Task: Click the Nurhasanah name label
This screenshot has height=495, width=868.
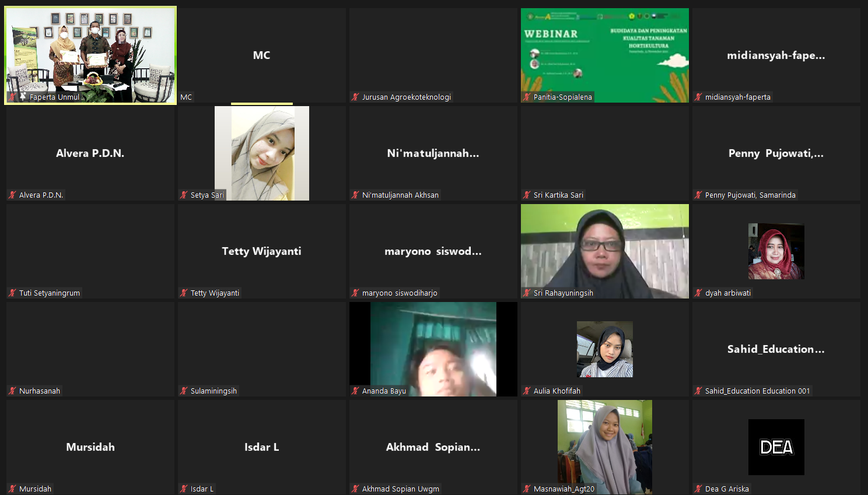Action: (x=40, y=391)
